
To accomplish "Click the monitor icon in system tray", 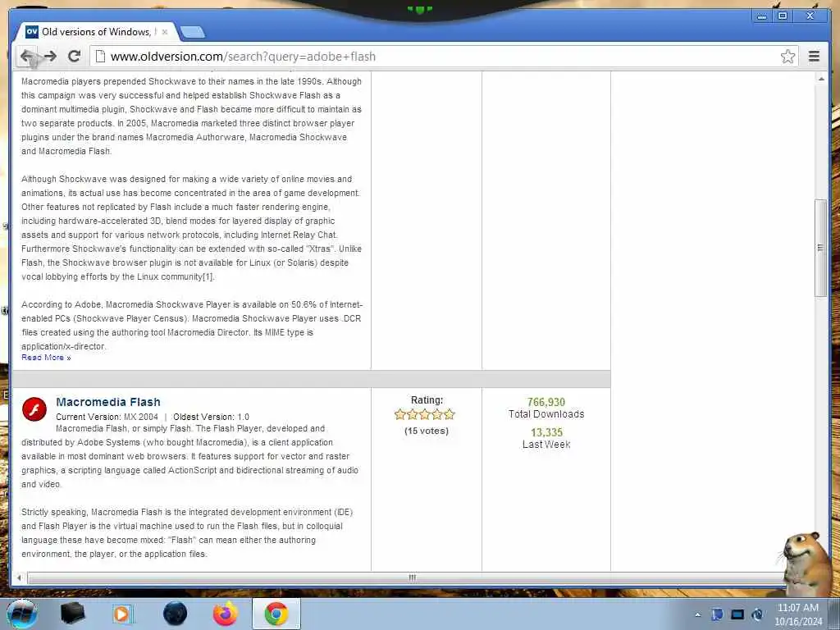I will click(737, 614).
